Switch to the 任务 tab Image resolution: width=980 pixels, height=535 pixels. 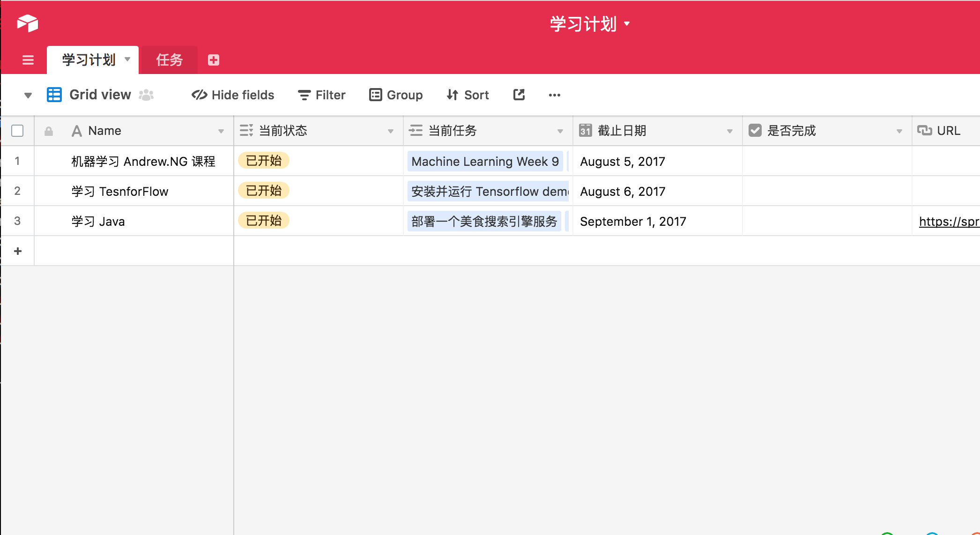(169, 60)
